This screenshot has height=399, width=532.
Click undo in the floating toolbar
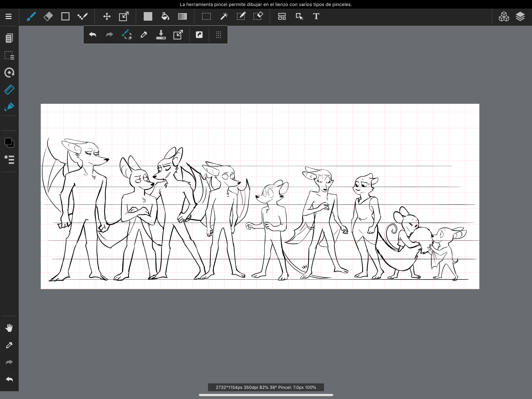click(93, 35)
